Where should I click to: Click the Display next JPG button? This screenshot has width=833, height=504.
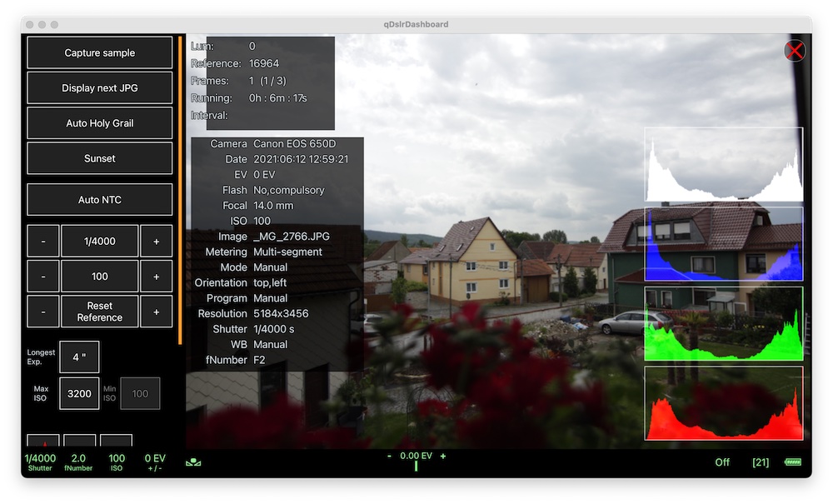100,88
